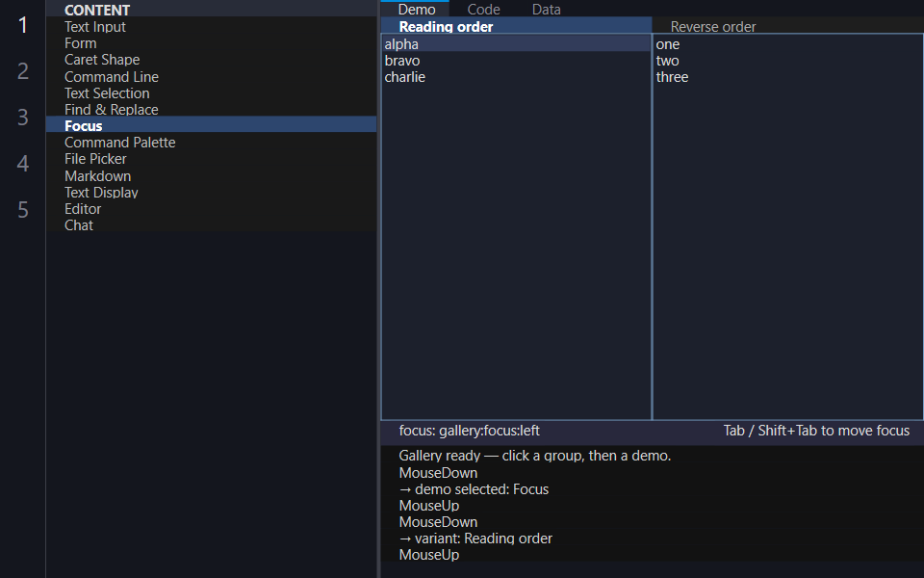Open the Find & Replace demo
924x578 pixels.
(211, 109)
